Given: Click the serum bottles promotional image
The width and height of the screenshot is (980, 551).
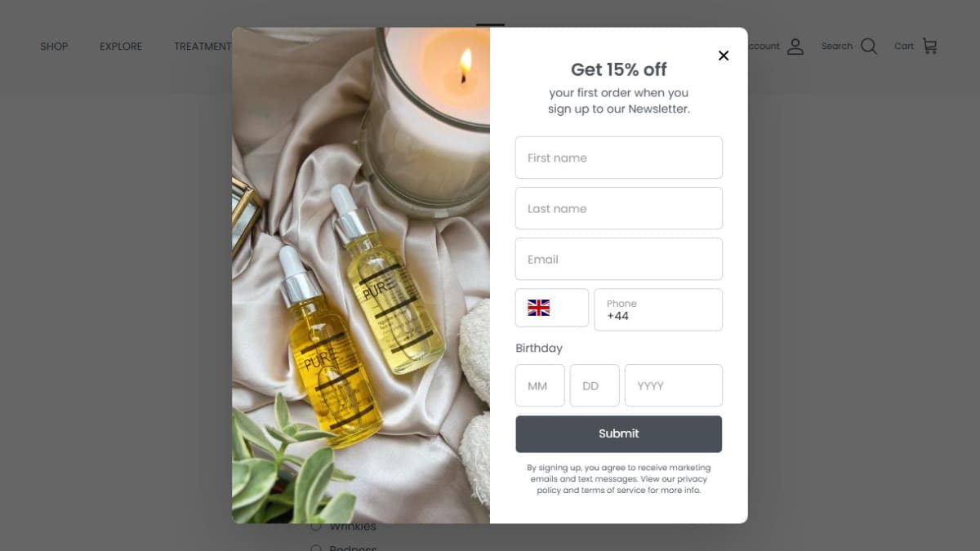Looking at the screenshot, I should (x=361, y=275).
